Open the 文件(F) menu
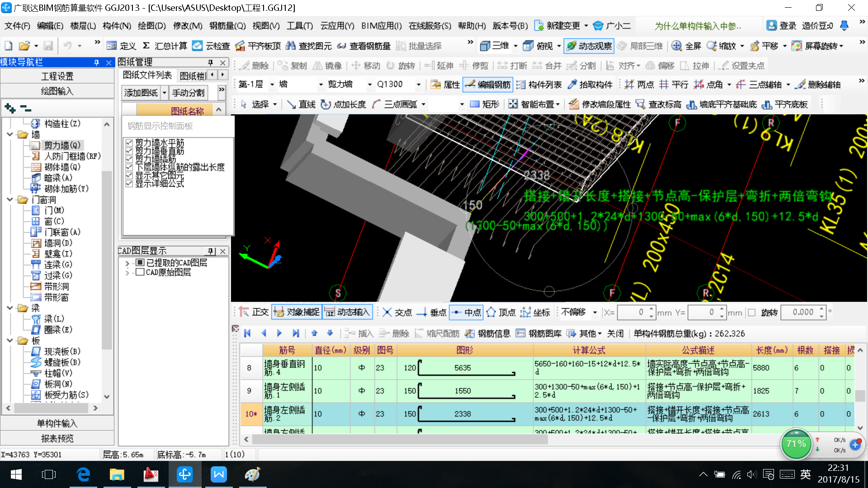868x488 pixels. (x=17, y=26)
